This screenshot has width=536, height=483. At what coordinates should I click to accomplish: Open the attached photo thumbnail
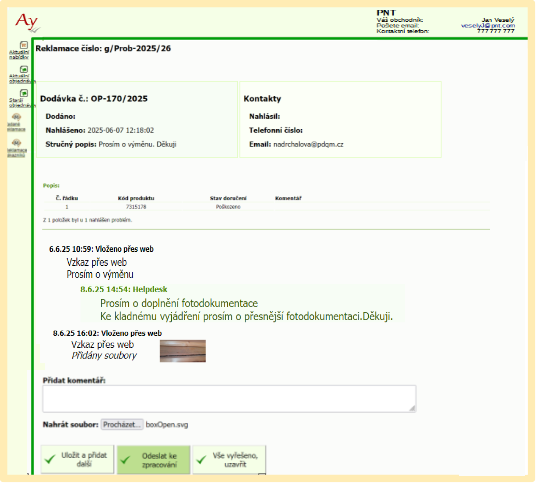click(x=183, y=351)
